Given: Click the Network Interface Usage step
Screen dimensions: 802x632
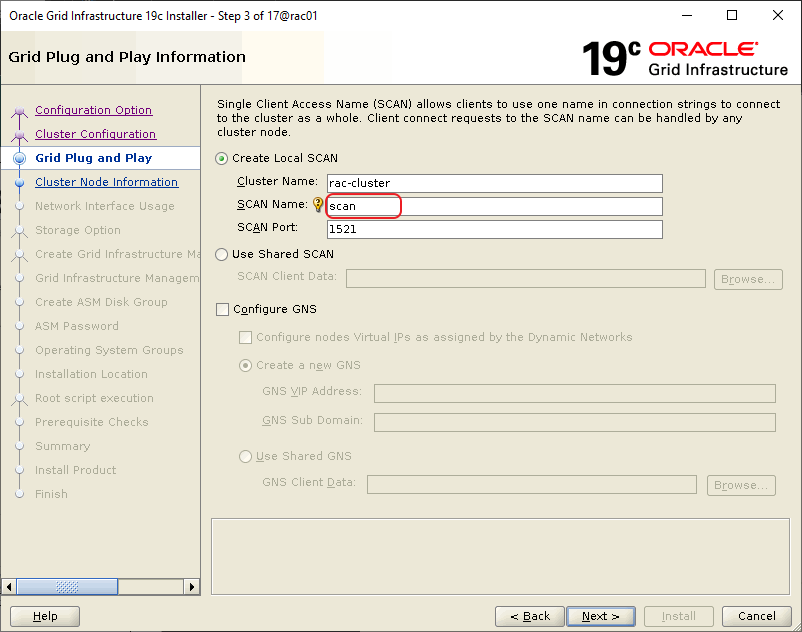Looking at the screenshot, I should 105,206.
